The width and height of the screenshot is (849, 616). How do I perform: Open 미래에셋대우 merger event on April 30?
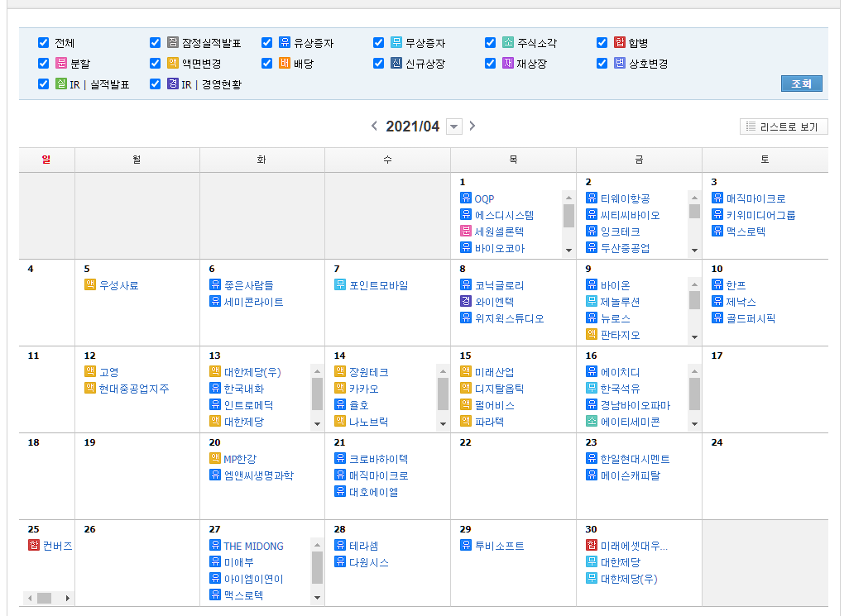click(x=634, y=546)
